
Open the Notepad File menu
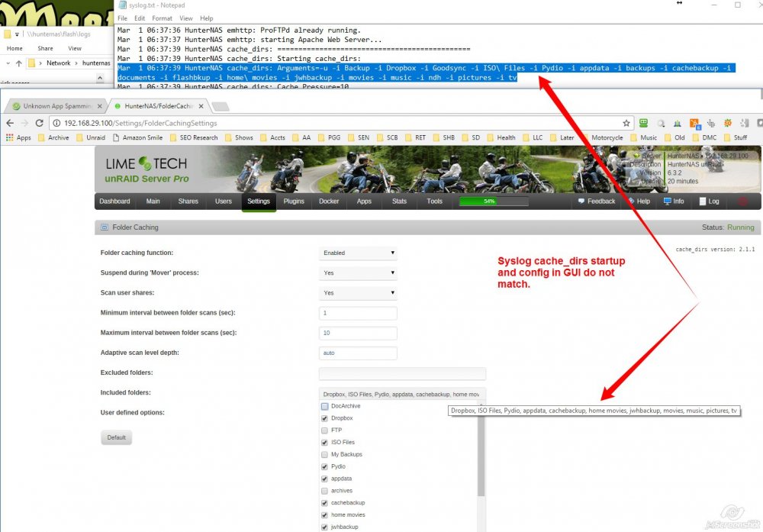(x=122, y=18)
